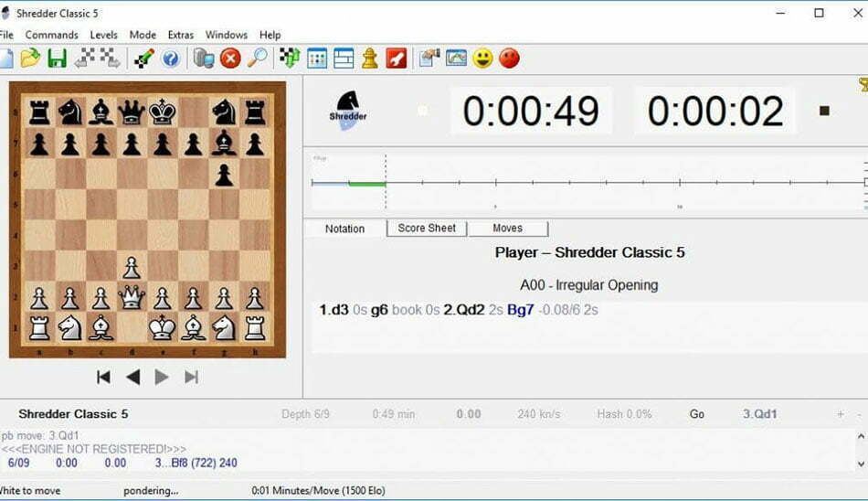Click '0:01 Minutes/Move (1500 Elo)' status text
Screen dimensions: 868x501
[318, 490]
